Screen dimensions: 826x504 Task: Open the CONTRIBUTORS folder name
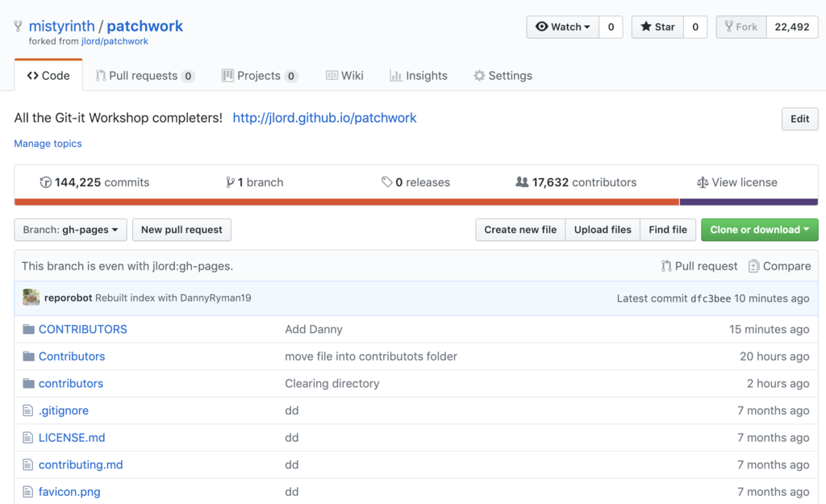(83, 329)
